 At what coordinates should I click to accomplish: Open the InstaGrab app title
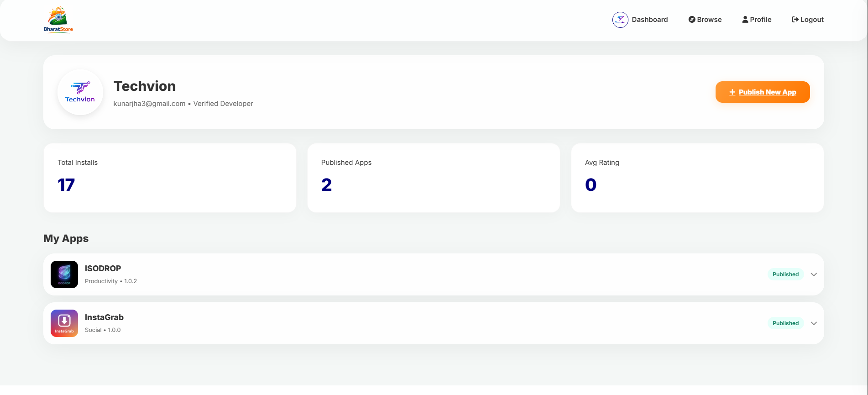104,317
